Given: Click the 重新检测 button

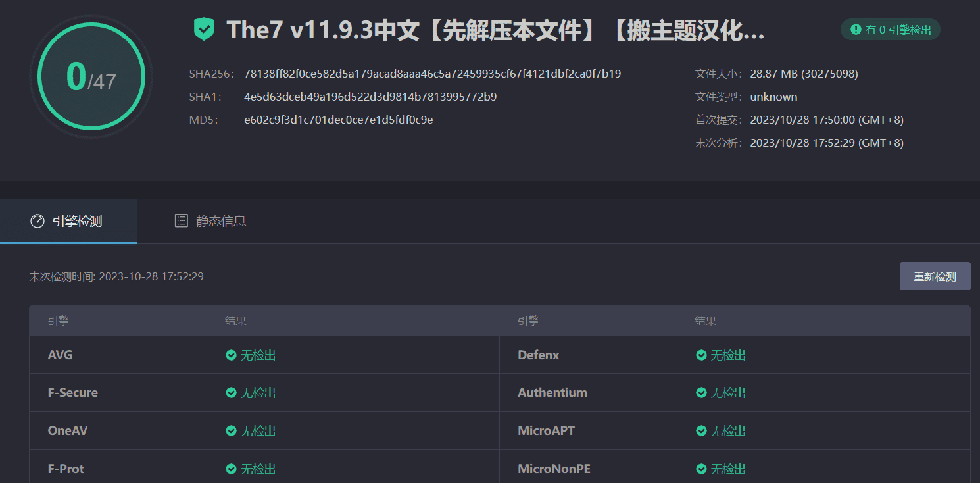Looking at the screenshot, I should 935,276.
